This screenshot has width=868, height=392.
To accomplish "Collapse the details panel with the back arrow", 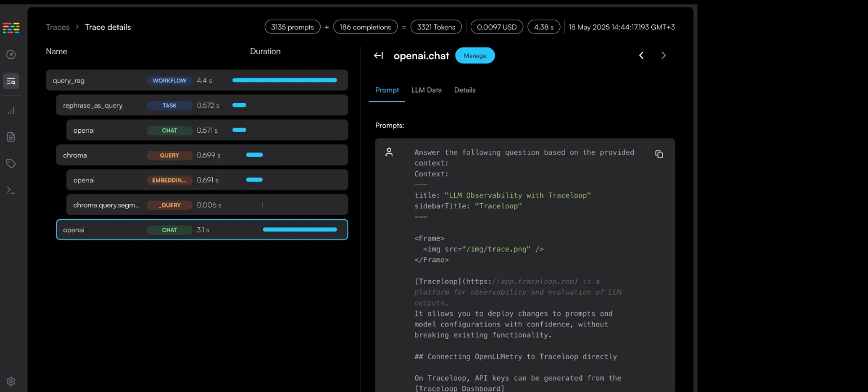I will 378,55.
